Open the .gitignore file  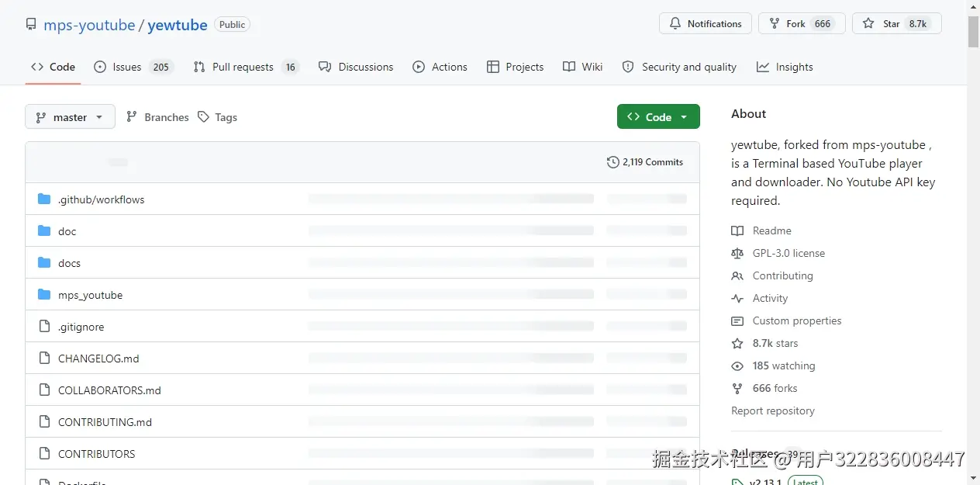(x=81, y=327)
